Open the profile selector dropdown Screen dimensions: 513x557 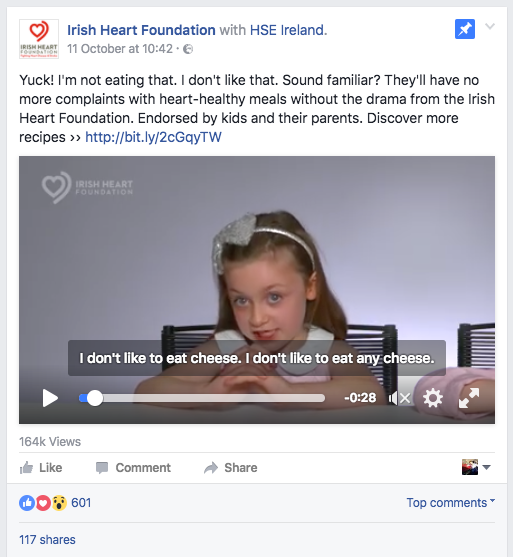476,467
